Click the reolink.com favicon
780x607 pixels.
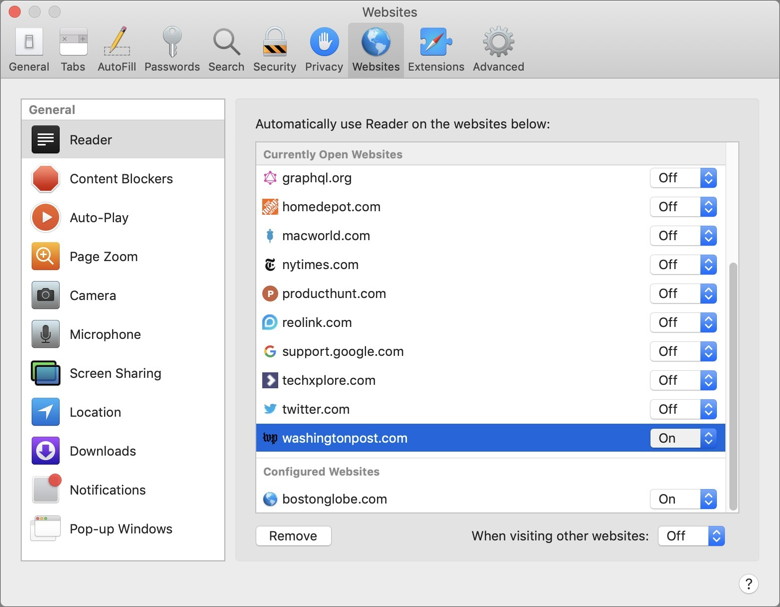(x=270, y=322)
